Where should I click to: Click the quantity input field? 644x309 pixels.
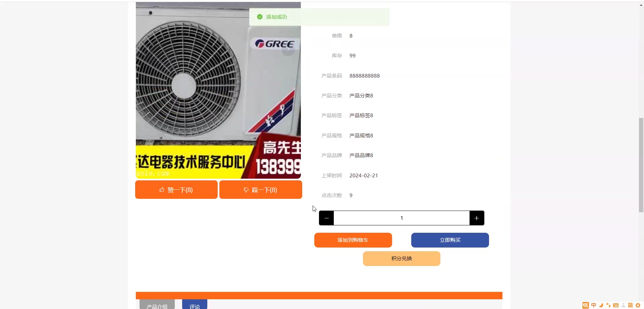click(401, 218)
